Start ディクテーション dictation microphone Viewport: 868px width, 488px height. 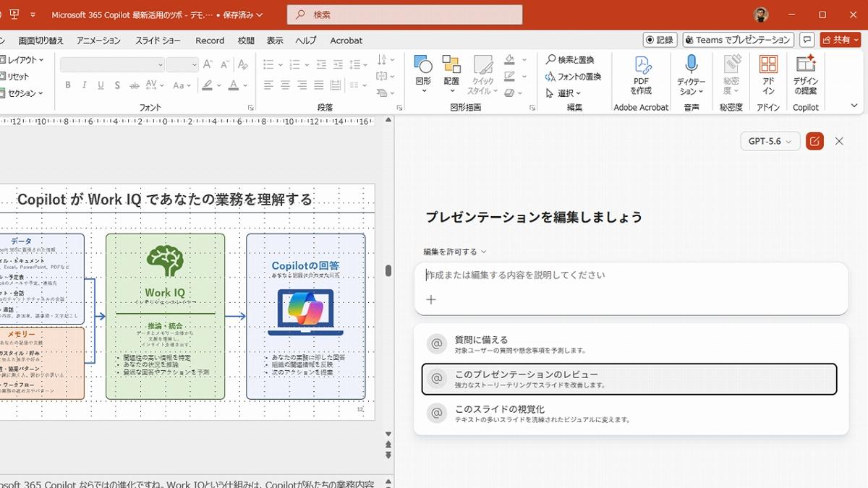pyautogui.click(x=692, y=75)
